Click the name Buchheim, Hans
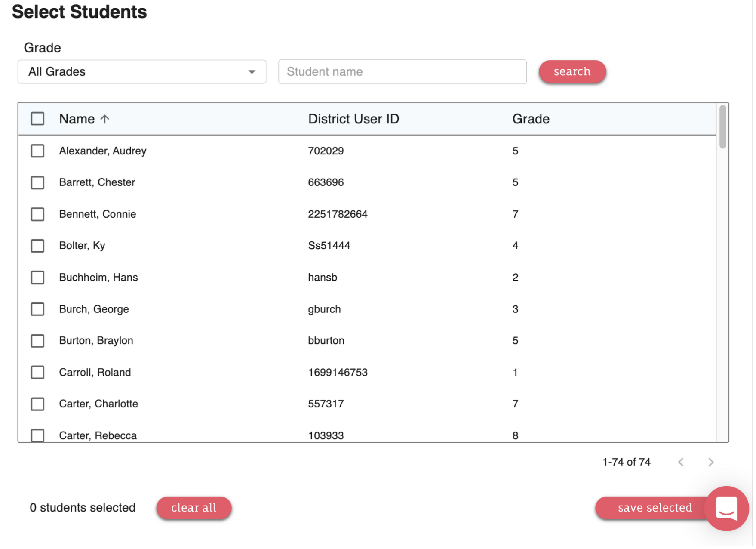 click(99, 278)
